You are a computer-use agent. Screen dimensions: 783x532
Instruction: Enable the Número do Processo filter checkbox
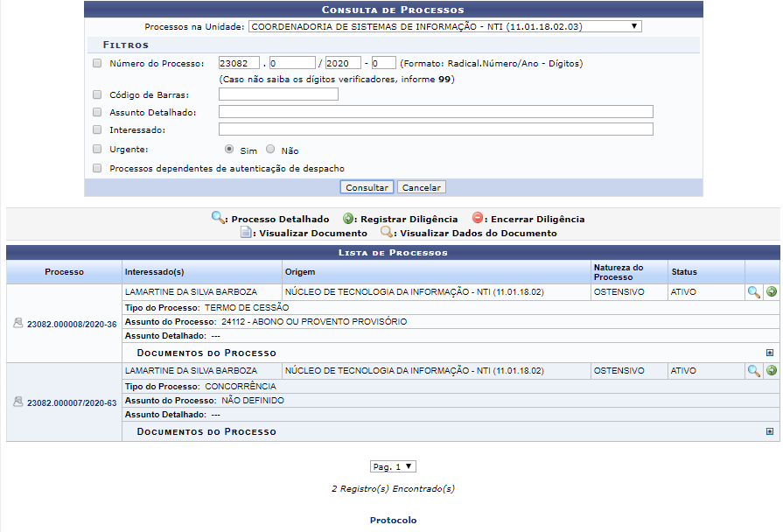pos(97,63)
